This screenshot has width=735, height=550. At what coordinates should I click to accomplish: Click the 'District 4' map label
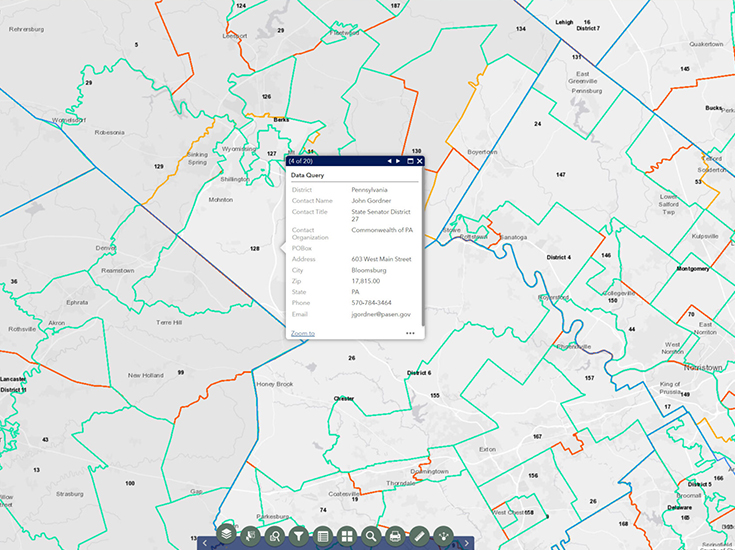coord(559,257)
